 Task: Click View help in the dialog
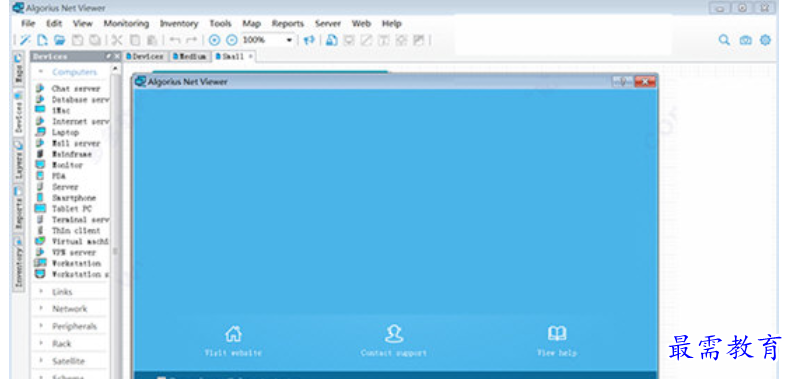point(557,341)
